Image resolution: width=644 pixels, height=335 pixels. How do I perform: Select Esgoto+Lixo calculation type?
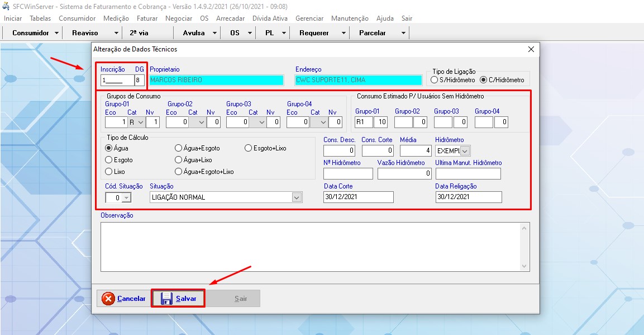[x=249, y=148]
